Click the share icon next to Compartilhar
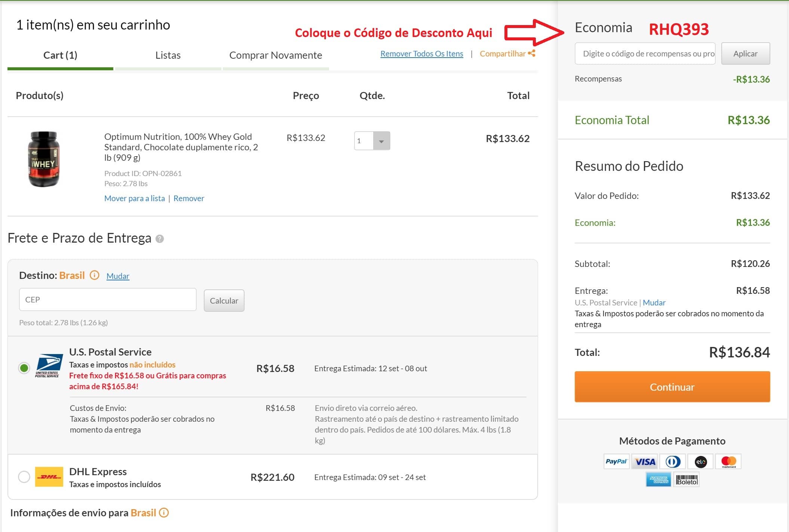Image resolution: width=789 pixels, height=532 pixels. click(531, 53)
